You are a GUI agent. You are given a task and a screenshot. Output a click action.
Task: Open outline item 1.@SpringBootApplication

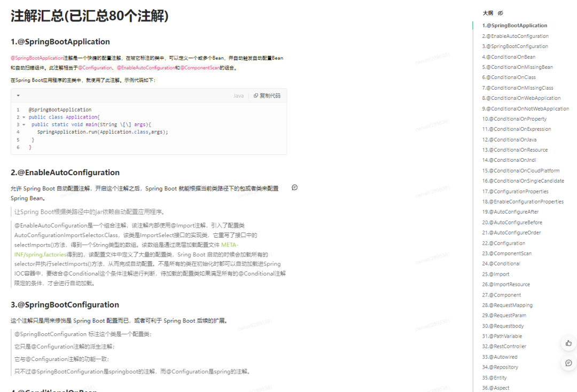[514, 26]
